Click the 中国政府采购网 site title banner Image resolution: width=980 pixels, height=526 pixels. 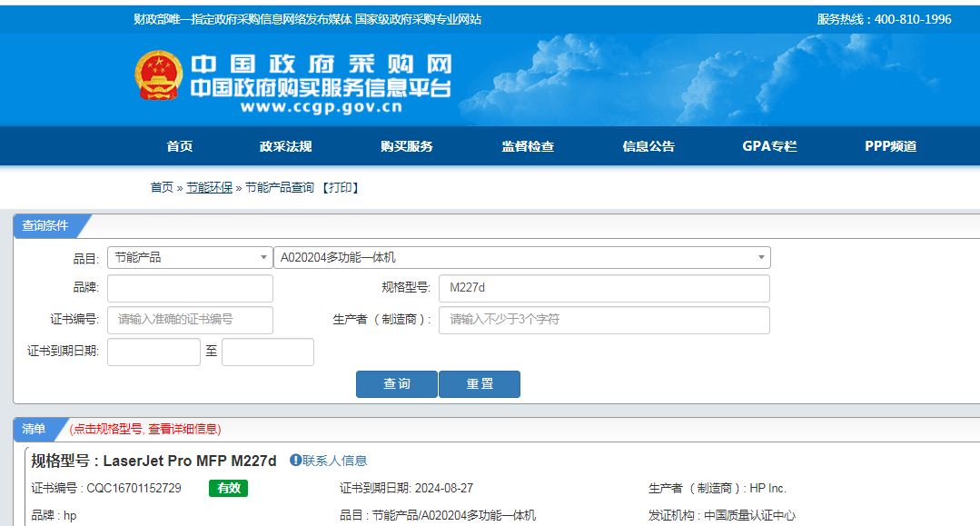coord(322,65)
